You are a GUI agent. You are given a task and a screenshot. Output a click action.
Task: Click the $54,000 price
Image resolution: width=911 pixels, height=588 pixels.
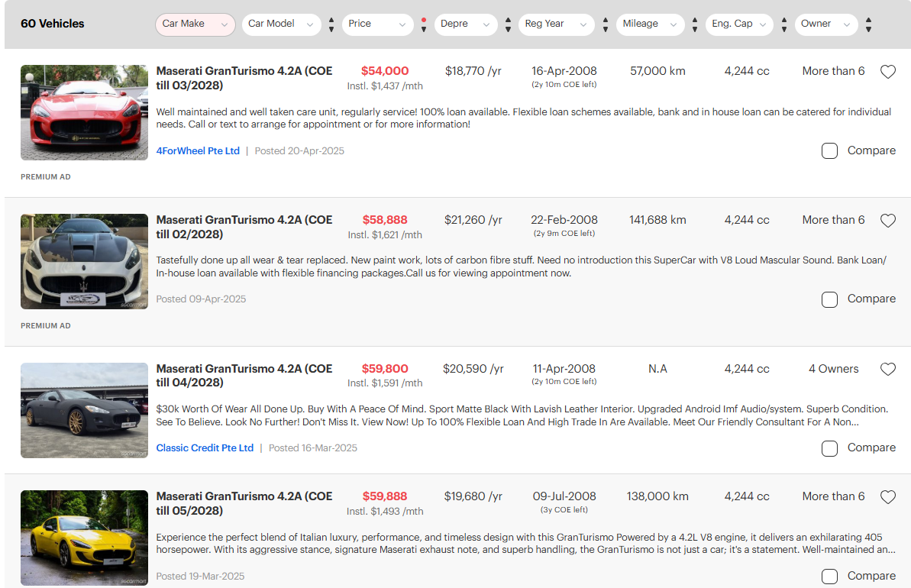pos(385,71)
